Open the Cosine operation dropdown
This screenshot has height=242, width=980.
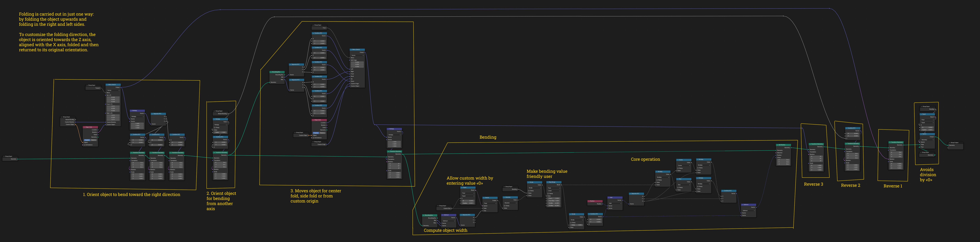pyautogui.click(x=684, y=165)
